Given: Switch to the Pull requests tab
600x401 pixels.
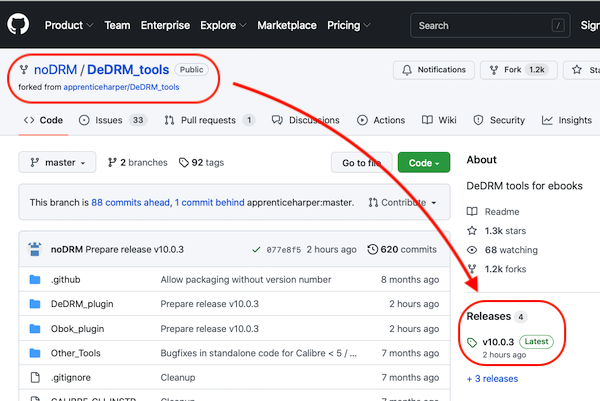Looking at the screenshot, I should click(209, 120).
